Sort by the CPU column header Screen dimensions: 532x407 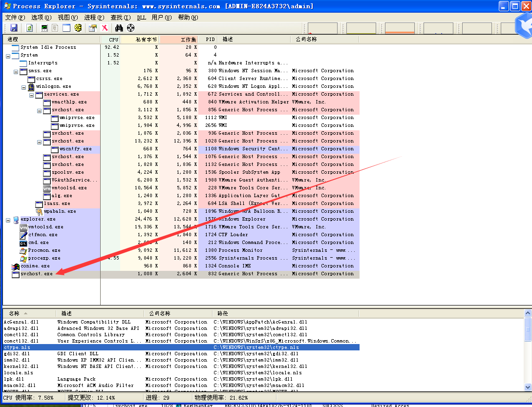click(110, 40)
